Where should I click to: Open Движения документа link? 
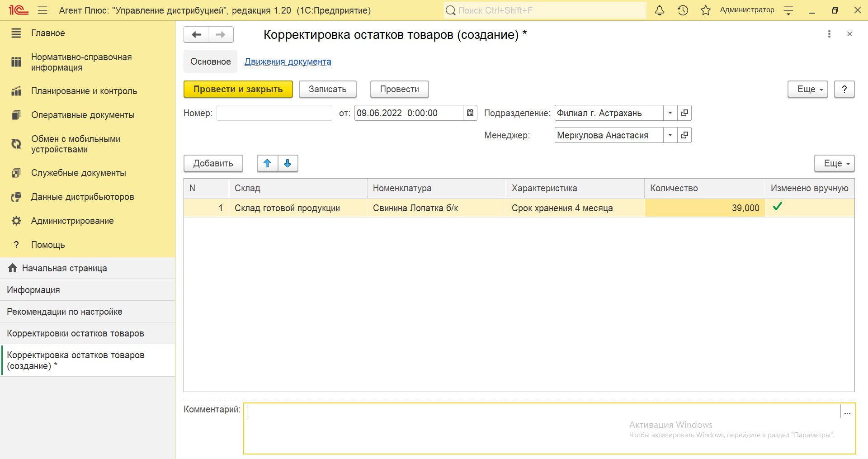[288, 62]
